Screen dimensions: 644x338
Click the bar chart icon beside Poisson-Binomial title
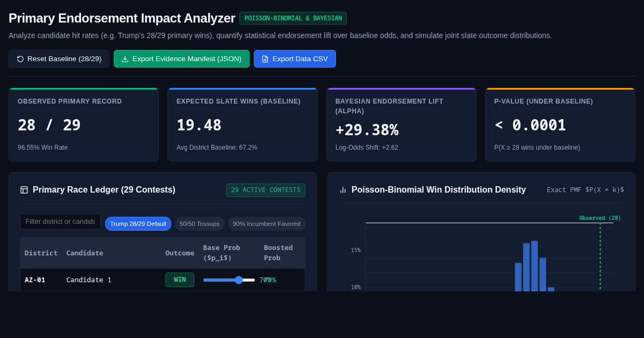343,190
